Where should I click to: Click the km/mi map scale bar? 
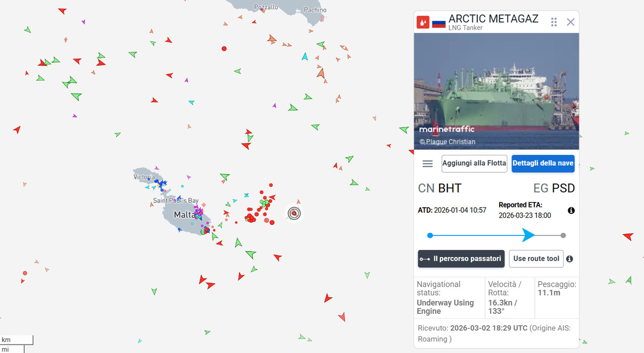coord(17,344)
